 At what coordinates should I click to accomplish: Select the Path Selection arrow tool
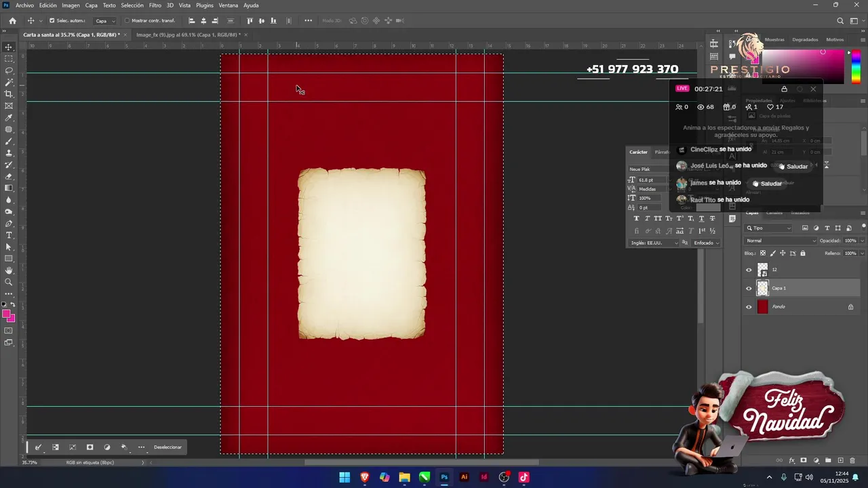[x=9, y=247]
